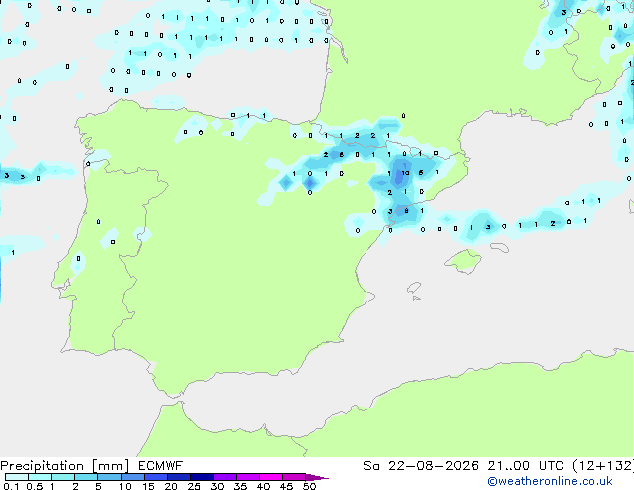Click the '50' legend scale label

pos(309,486)
